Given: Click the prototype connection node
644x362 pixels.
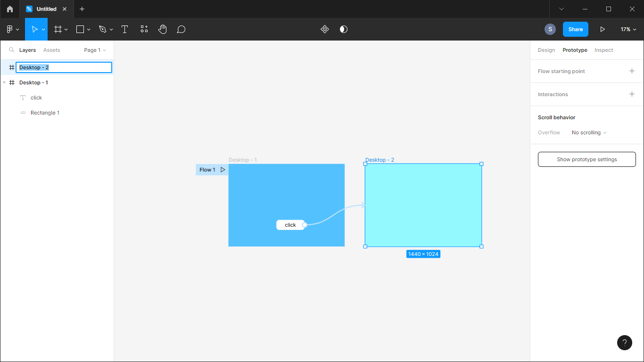Looking at the screenshot, I should point(305,225).
